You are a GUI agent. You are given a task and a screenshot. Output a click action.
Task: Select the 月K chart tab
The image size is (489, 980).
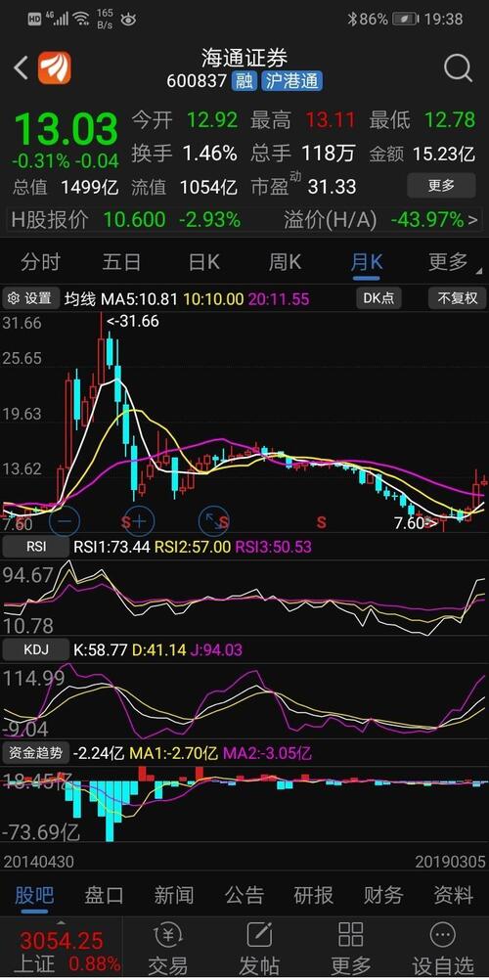[367, 262]
